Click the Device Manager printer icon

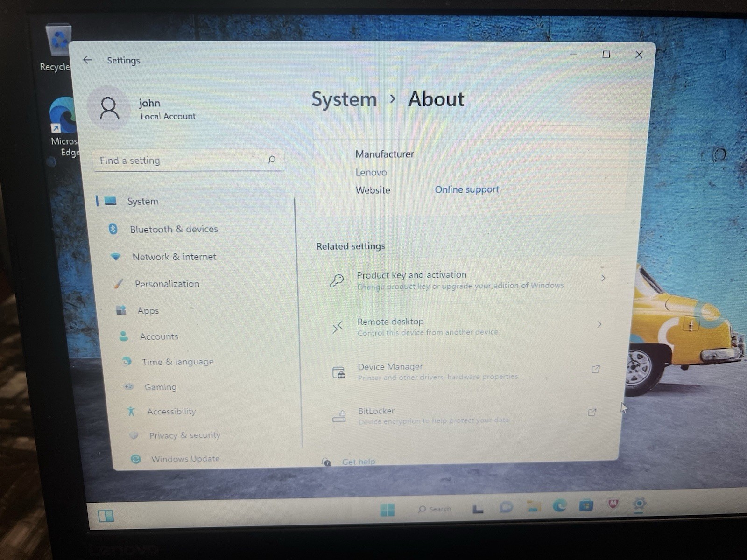coord(338,372)
